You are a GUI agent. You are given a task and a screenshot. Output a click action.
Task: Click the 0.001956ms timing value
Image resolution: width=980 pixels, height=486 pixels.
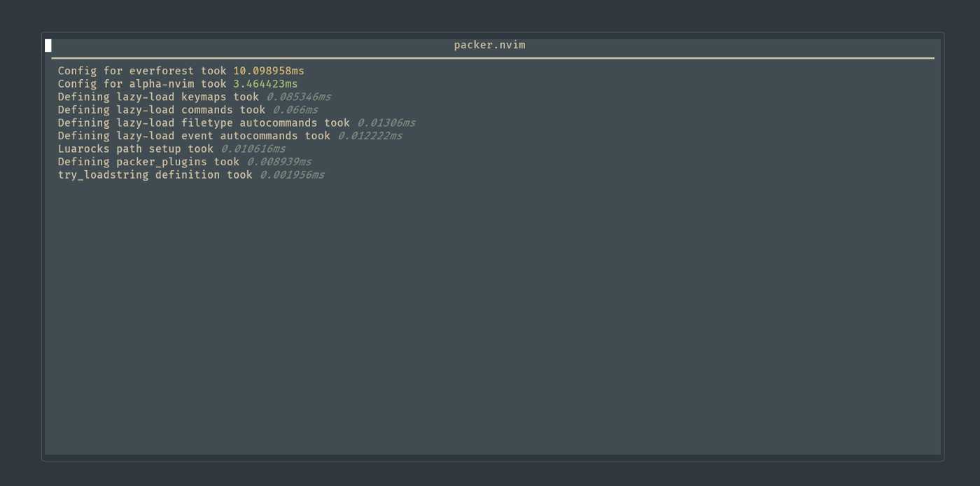tap(293, 174)
